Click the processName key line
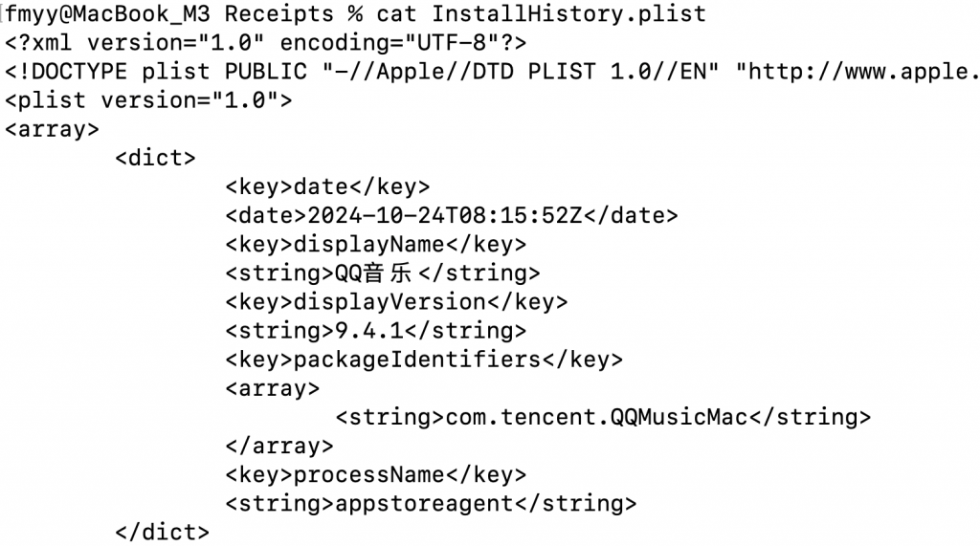The height and width of the screenshot is (546, 980). click(x=375, y=474)
